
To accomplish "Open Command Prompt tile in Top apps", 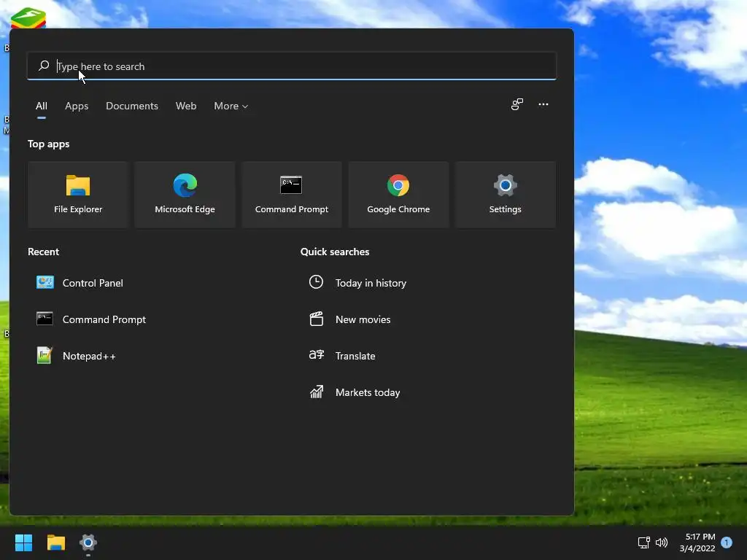I will (x=292, y=195).
